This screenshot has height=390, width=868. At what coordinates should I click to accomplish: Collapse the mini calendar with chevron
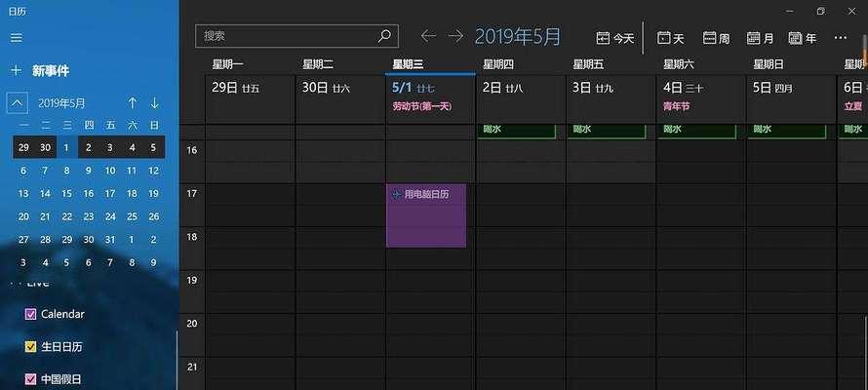[18, 103]
